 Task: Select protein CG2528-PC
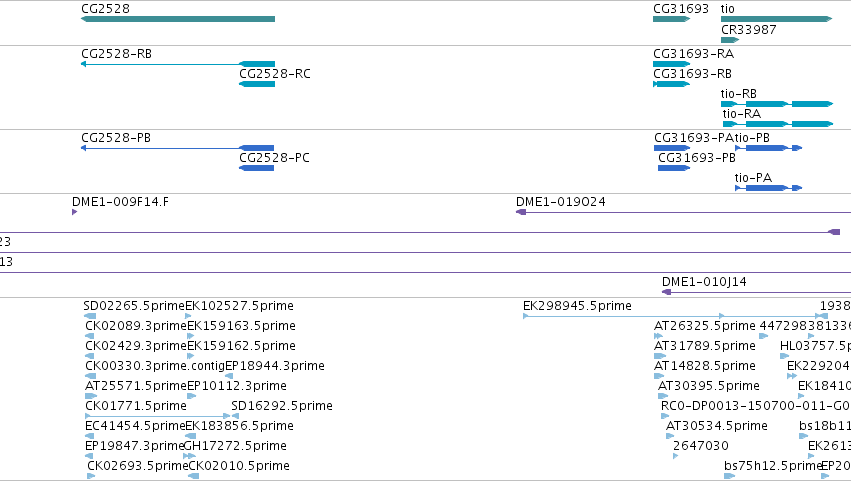(274, 158)
